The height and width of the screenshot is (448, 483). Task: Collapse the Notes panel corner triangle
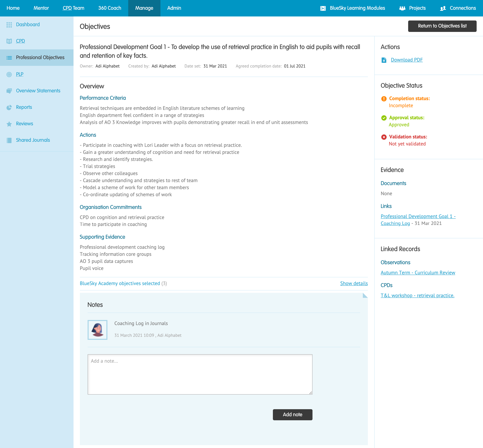point(366,295)
